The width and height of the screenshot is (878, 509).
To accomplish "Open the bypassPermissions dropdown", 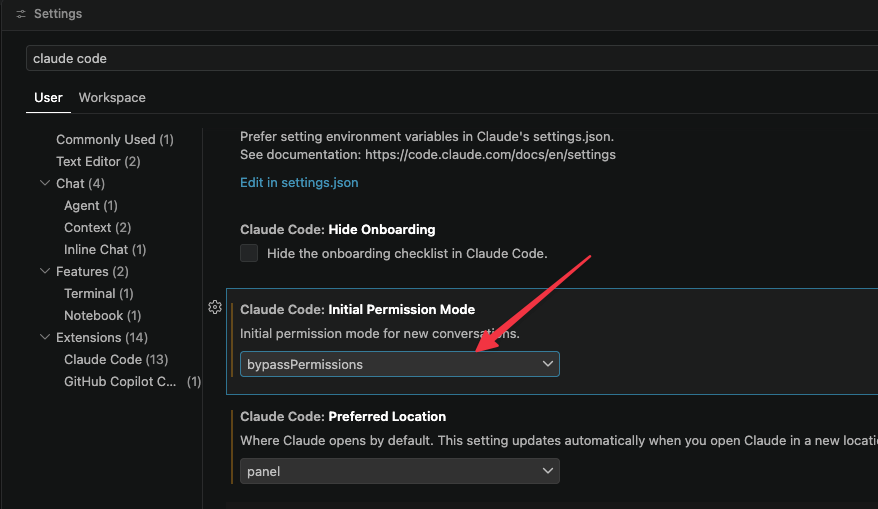I will pyautogui.click(x=400, y=364).
